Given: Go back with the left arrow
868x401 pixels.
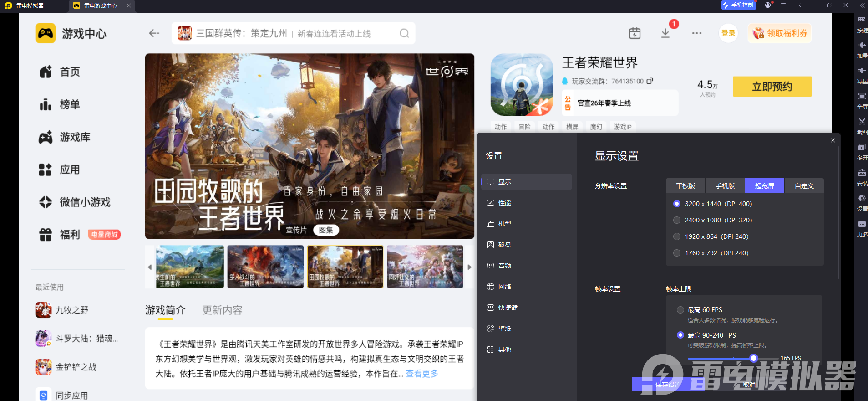Looking at the screenshot, I should pos(154,33).
